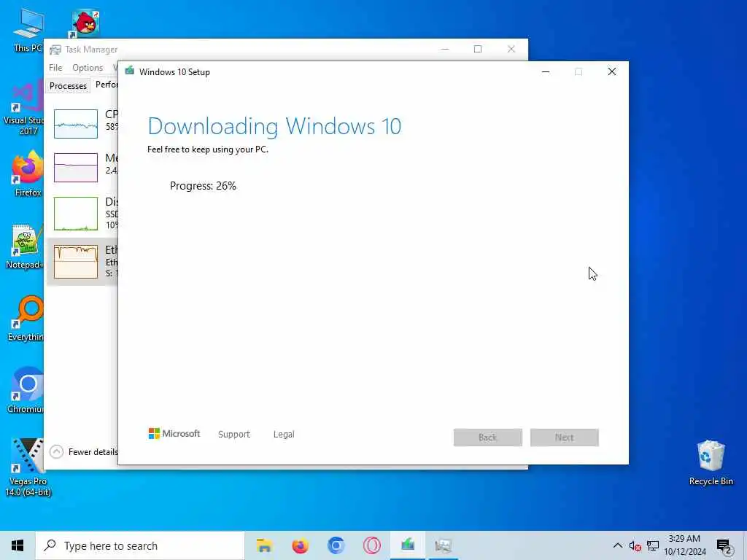Switch to Task Manager taskbar item
Image resolution: width=747 pixels, height=560 pixels.
click(444, 545)
